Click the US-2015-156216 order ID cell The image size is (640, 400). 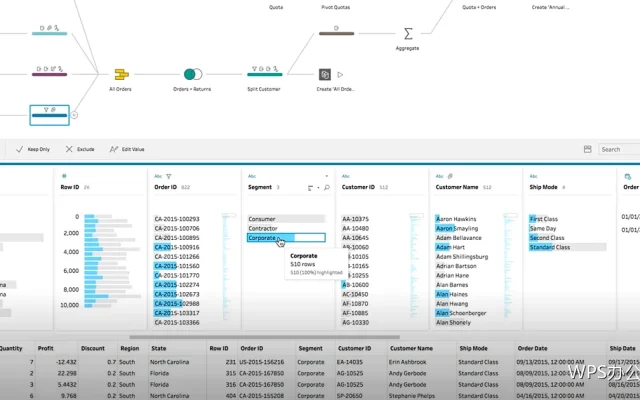click(x=261, y=362)
